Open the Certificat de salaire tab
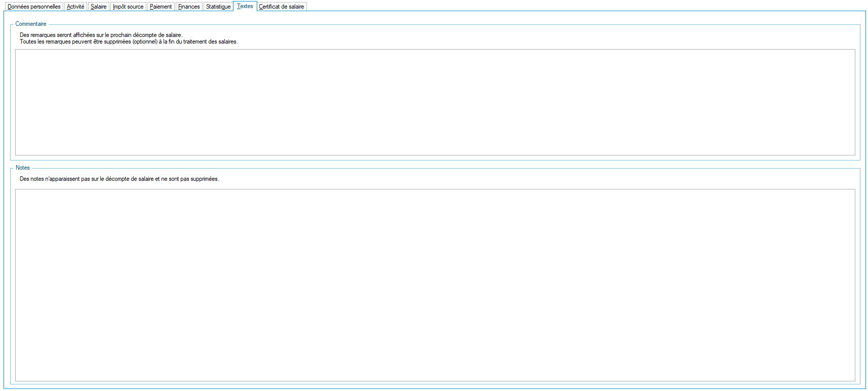Screen dimensions: 868x391 tap(282, 7)
